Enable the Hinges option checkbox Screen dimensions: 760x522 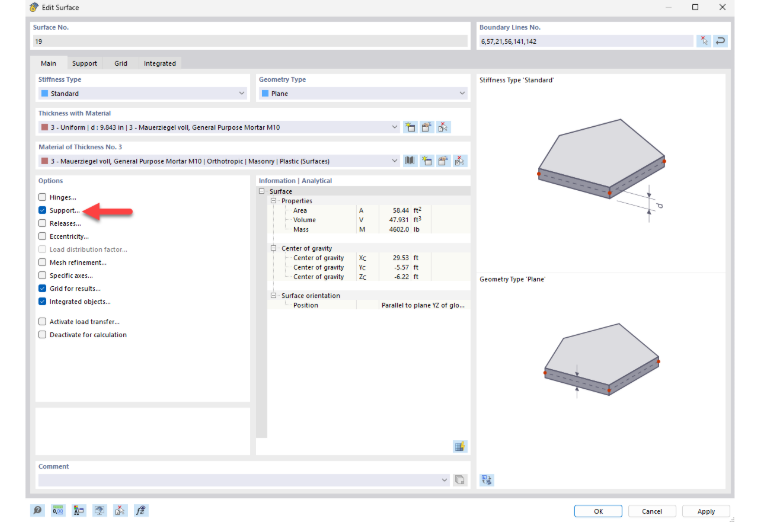click(42, 197)
